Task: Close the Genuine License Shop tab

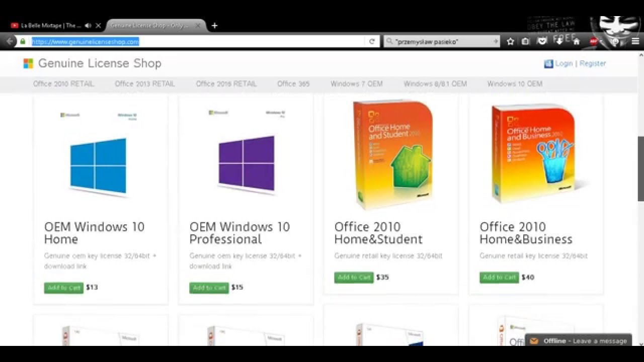Action: click(x=198, y=25)
